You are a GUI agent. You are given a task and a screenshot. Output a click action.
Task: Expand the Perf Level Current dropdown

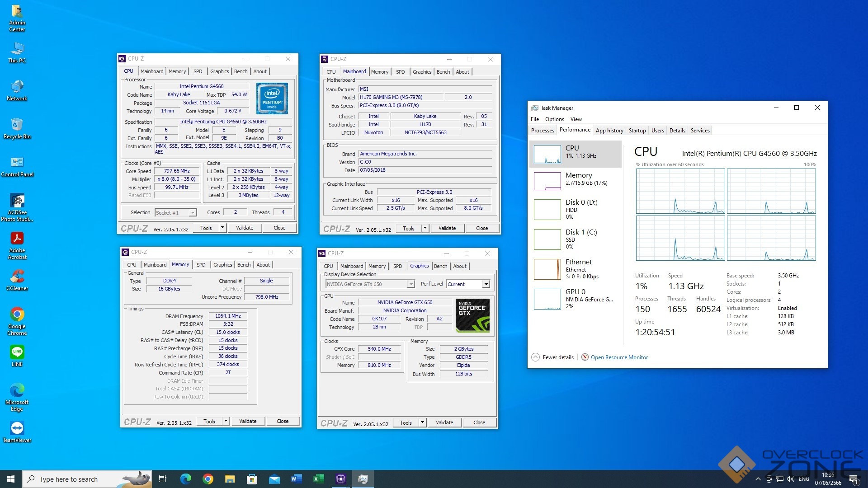pos(486,284)
